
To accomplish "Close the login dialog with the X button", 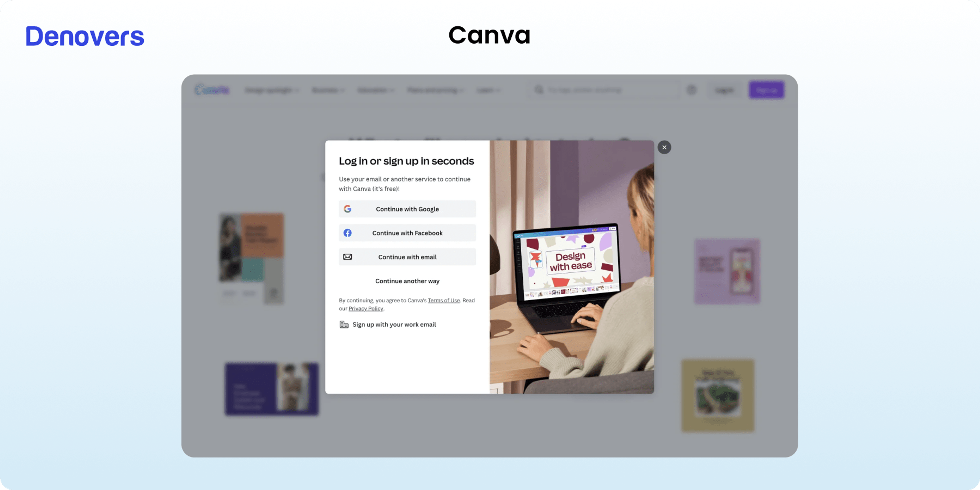I will coord(664,147).
